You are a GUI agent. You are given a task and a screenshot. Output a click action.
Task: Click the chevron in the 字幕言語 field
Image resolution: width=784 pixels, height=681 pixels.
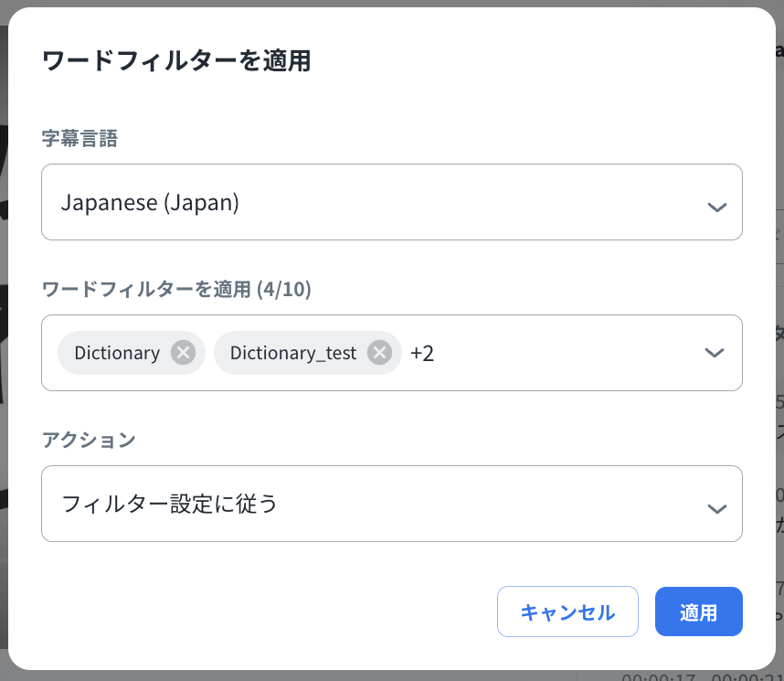click(716, 207)
